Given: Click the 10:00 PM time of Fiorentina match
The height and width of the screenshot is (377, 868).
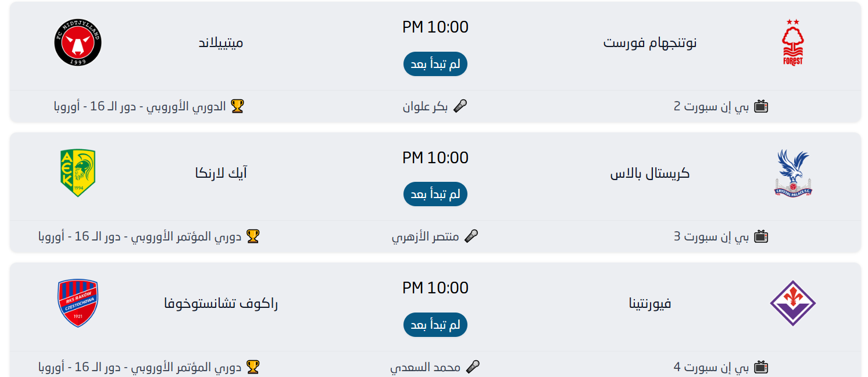Looking at the screenshot, I should point(435,288).
